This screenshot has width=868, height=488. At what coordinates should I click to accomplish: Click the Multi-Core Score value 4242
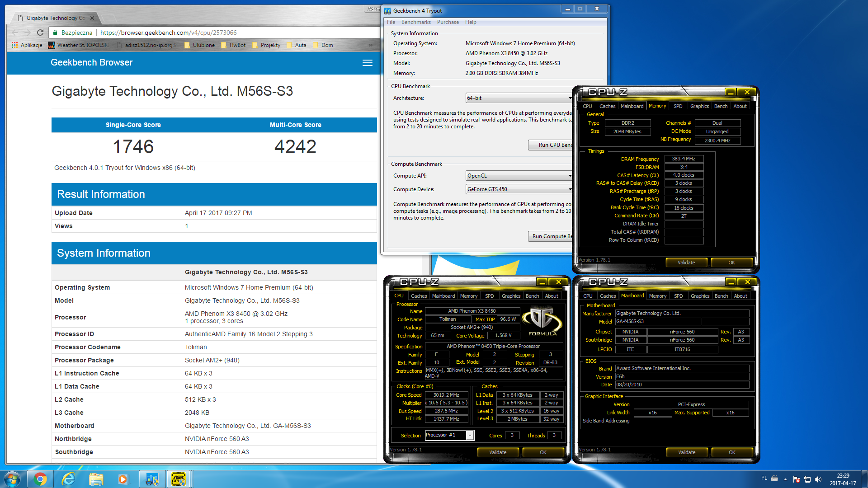[295, 147]
